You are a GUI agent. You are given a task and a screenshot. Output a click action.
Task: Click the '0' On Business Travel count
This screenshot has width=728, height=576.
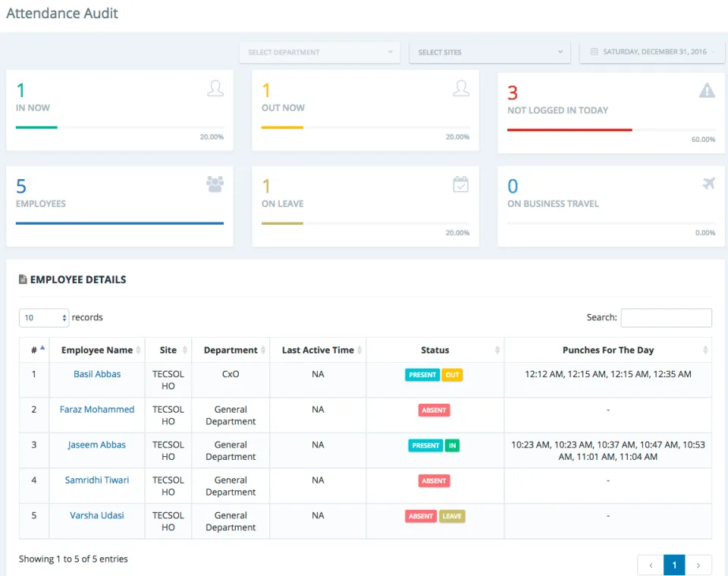point(513,186)
